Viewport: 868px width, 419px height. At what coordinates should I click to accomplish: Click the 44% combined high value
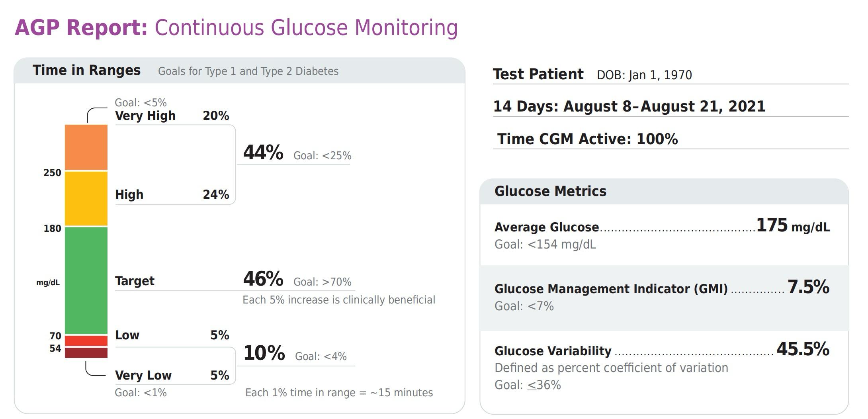click(x=263, y=153)
